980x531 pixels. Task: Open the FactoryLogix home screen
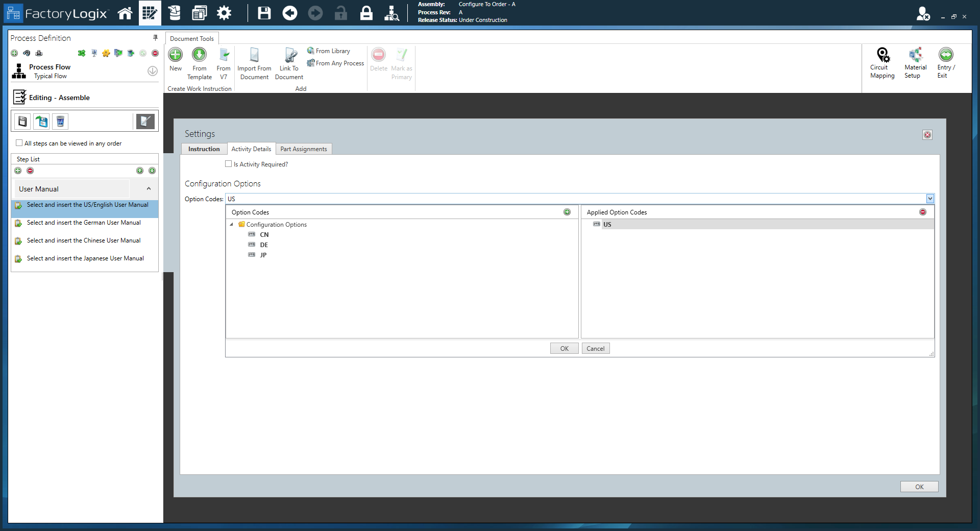[125, 13]
